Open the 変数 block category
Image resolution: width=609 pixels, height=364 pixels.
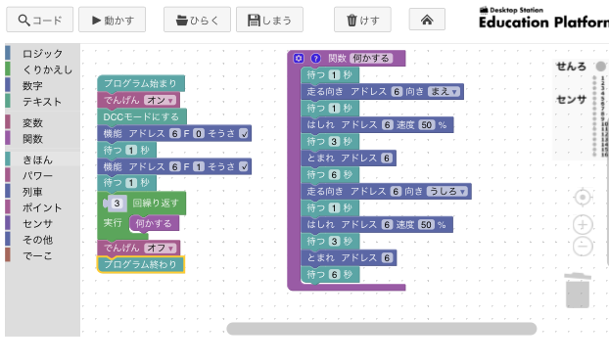coord(42,122)
